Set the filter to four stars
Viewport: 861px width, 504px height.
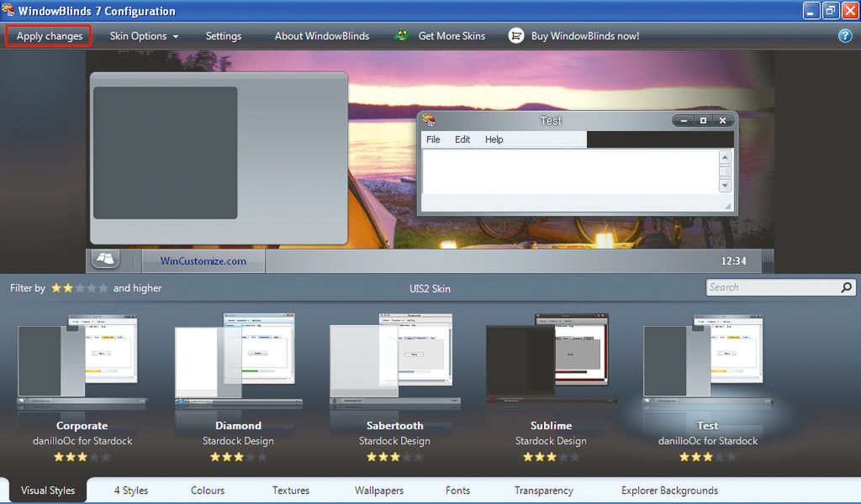click(91, 288)
